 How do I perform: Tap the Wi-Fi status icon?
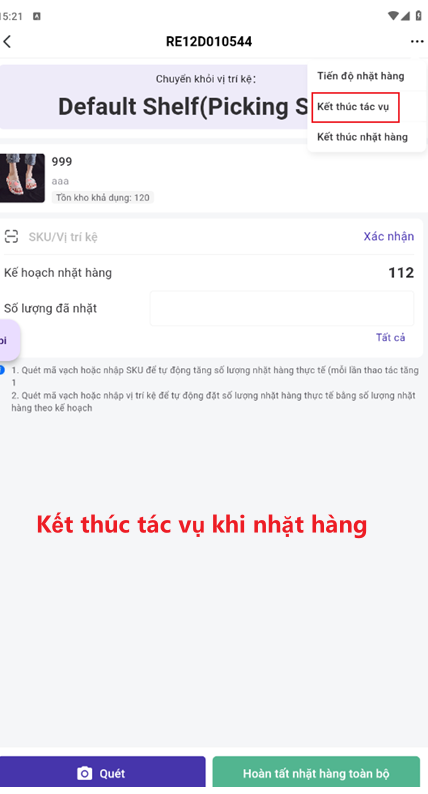click(x=393, y=16)
